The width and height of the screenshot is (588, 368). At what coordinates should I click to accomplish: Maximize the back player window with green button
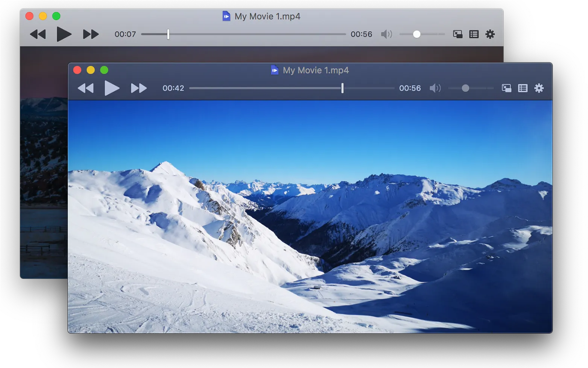tap(56, 16)
